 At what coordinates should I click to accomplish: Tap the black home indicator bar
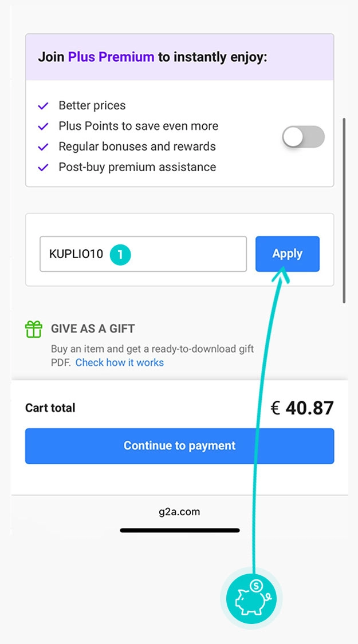pos(179,531)
